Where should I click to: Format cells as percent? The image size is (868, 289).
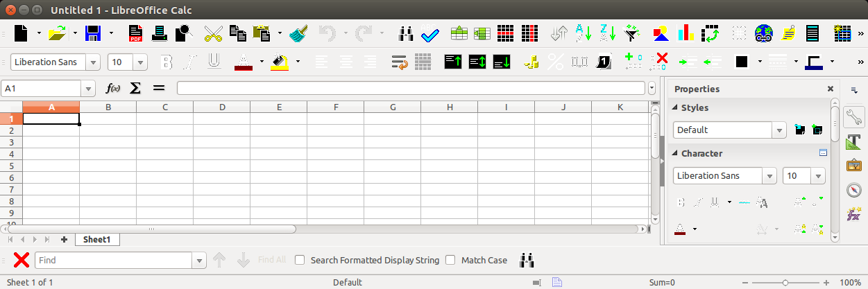tap(555, 62)
